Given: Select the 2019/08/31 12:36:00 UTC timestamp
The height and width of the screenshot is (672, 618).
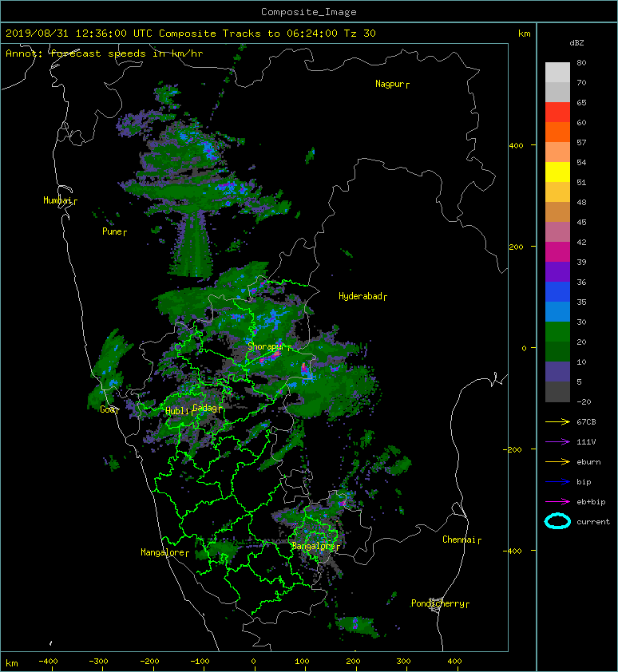Looking at the screenshot, I should [x=79, y=34].
